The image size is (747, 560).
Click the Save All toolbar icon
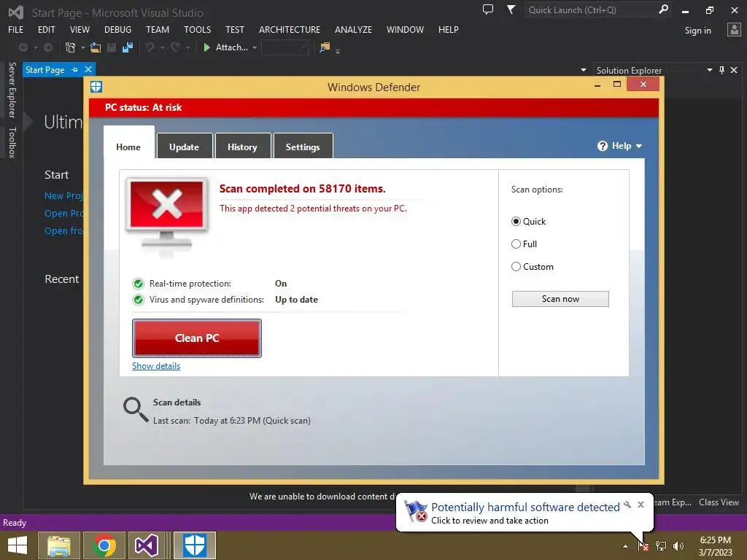tap(128, 47)
